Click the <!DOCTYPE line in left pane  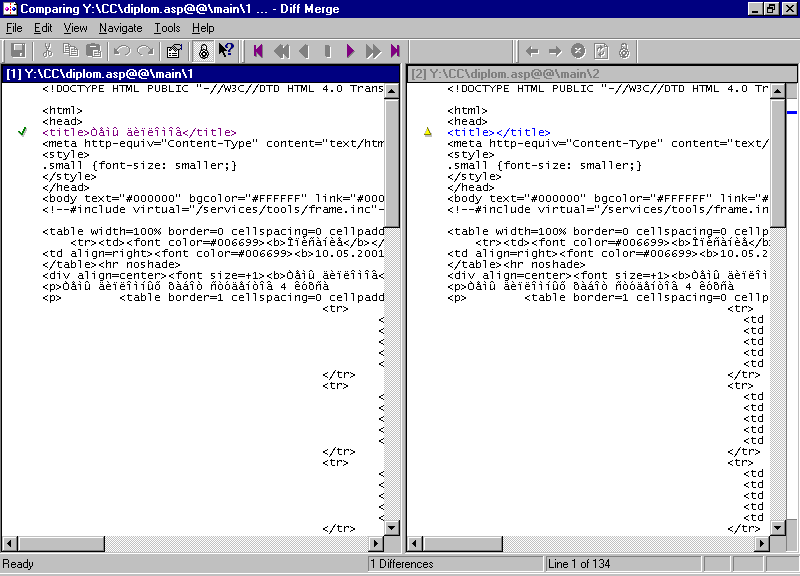pyautogui.click(x=213, y=88)
